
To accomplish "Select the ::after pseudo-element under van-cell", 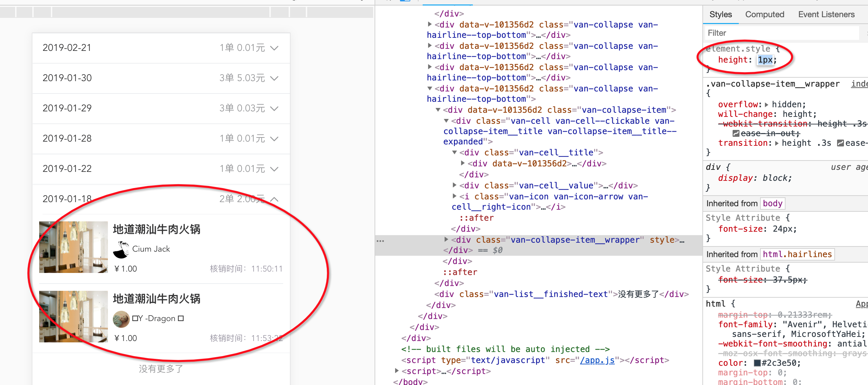I will click(477, 218).
